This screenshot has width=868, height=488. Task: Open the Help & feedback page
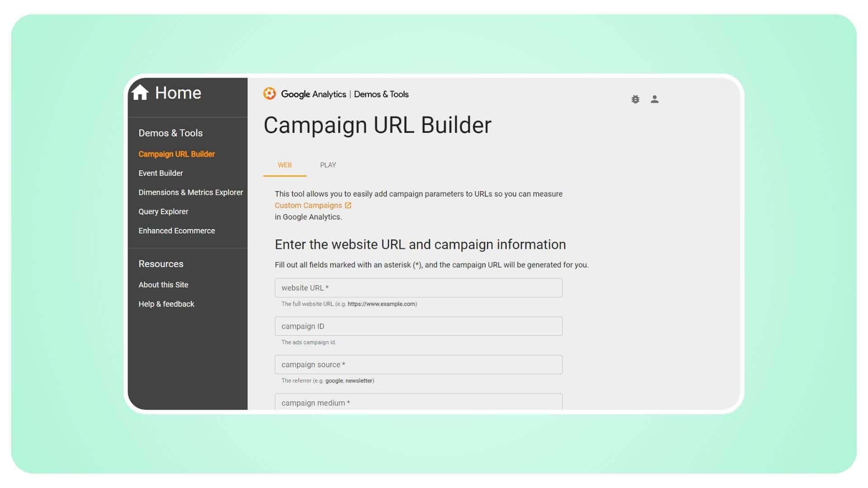[x=166, y=304]
